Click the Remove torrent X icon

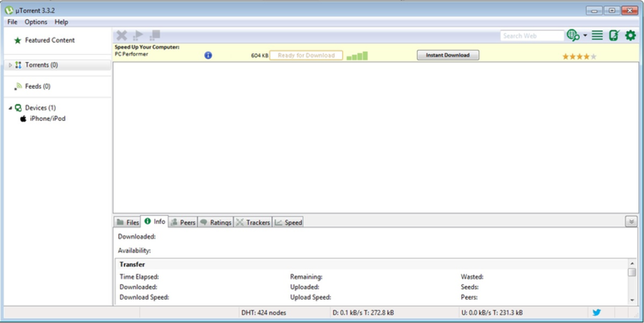point(121,36)
